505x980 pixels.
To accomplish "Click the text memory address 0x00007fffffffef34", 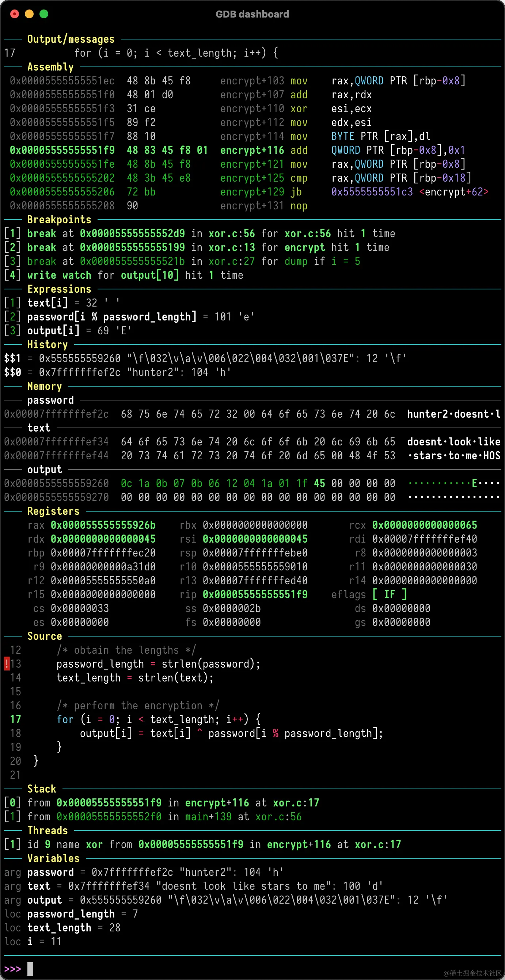I will point(56,442).
